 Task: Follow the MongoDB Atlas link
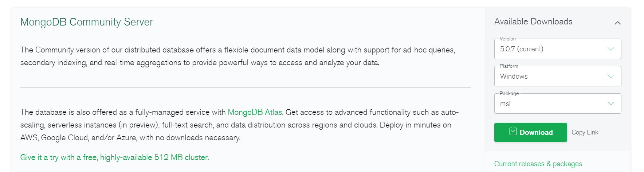coord(255,112)
